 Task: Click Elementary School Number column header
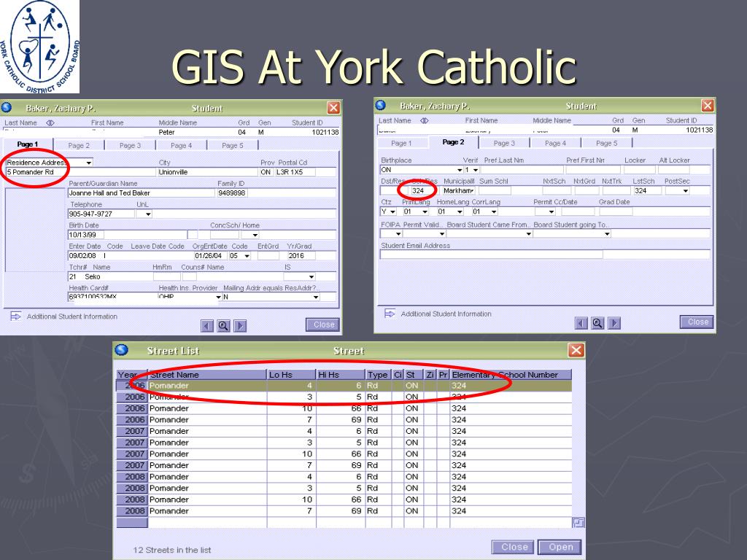(511, 375)
